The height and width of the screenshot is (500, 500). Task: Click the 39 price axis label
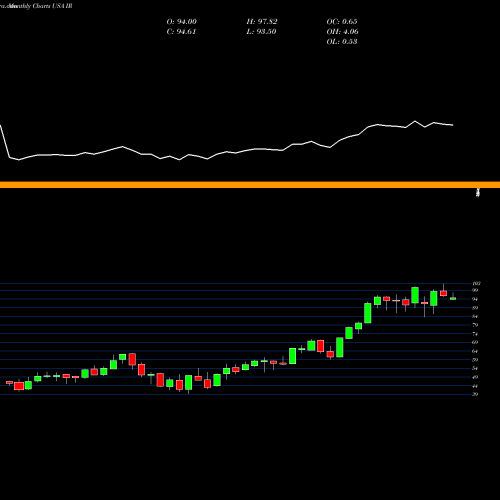[475, 394]
